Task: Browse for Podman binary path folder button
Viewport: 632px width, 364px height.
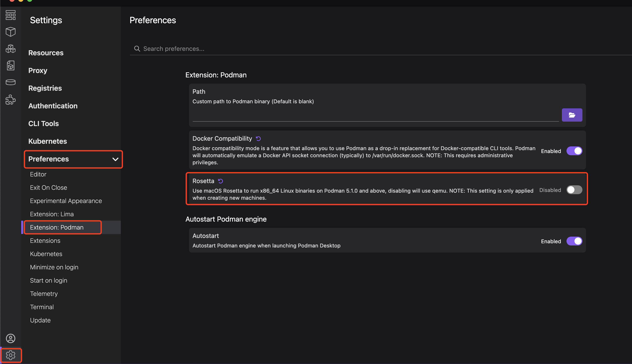Action: tap(572, 115)
